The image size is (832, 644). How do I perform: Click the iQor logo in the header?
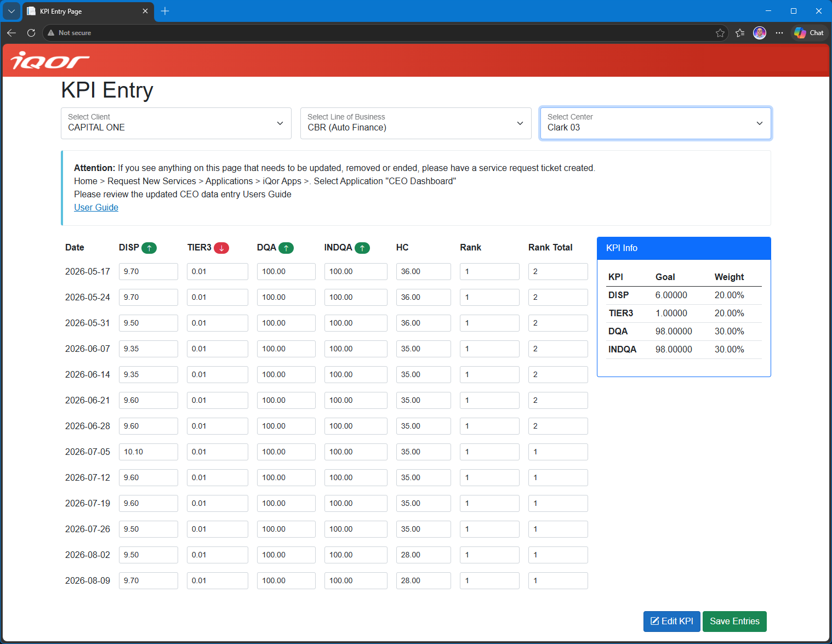coord(50,60)
